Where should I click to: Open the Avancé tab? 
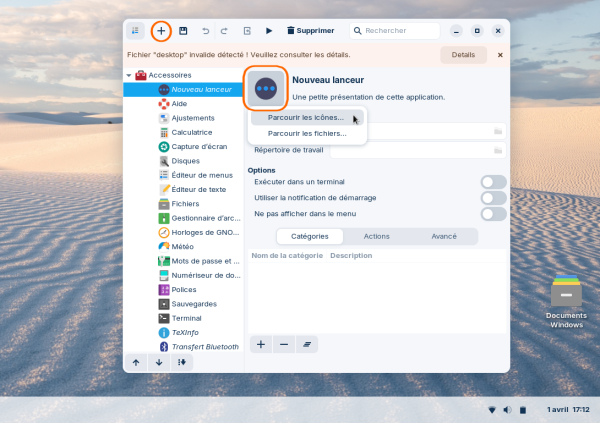point(443,237)
